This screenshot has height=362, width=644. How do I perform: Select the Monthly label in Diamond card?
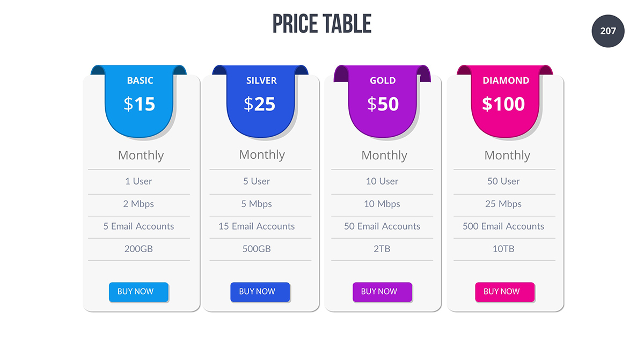(x=507, y=156)
